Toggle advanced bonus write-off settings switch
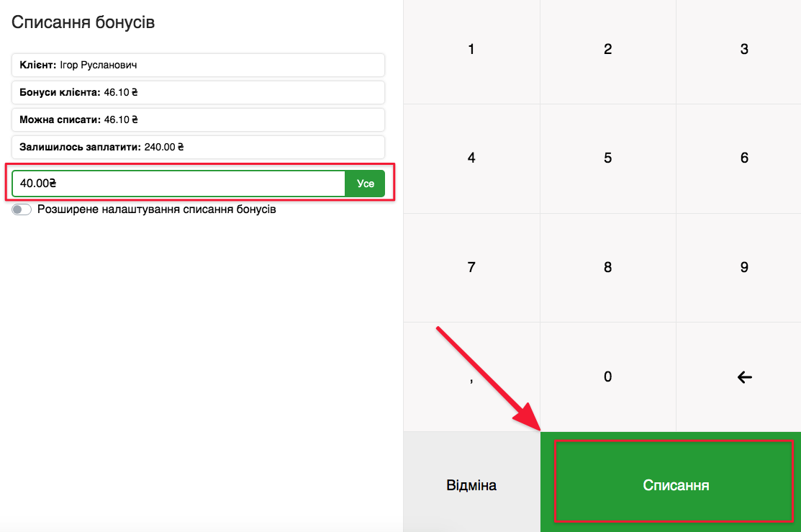Viewport: 801px width, 532px height. tap(22, 210)
